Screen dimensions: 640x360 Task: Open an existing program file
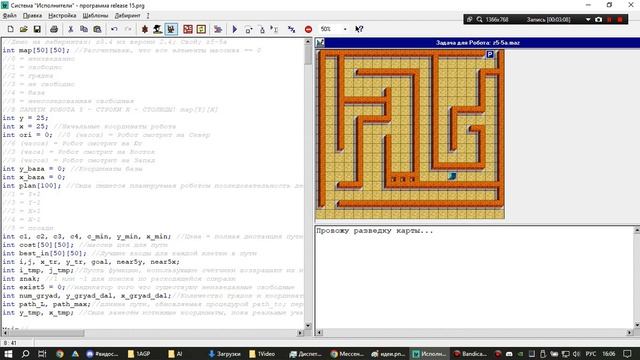[x=24, y=29]
